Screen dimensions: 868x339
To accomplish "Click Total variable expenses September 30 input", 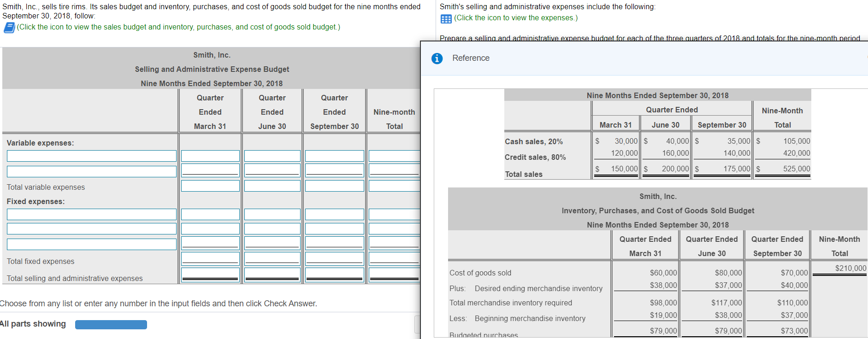I will 335,186.
